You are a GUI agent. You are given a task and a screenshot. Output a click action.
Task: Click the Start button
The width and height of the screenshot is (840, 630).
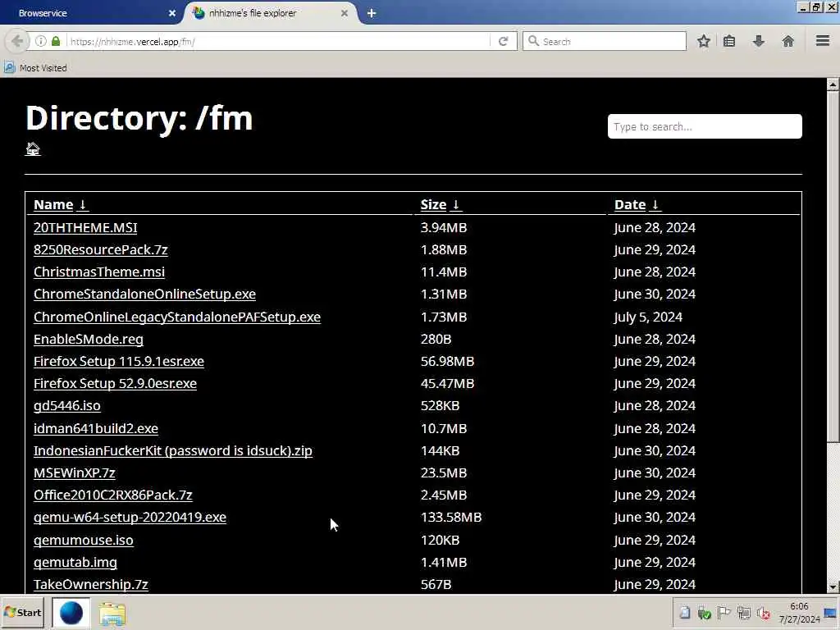(x=22, y=612)
